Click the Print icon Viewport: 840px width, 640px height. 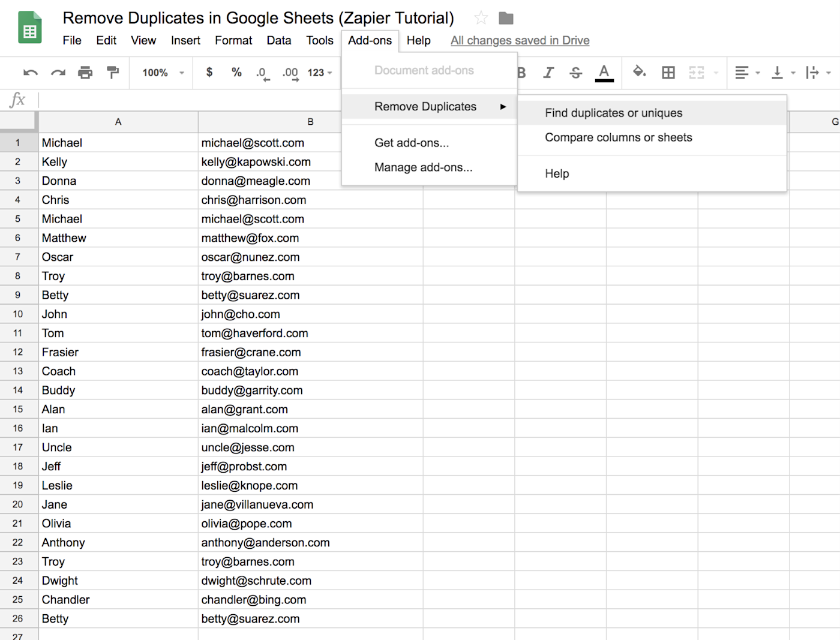pyautogui.click(x=85, y=73)
